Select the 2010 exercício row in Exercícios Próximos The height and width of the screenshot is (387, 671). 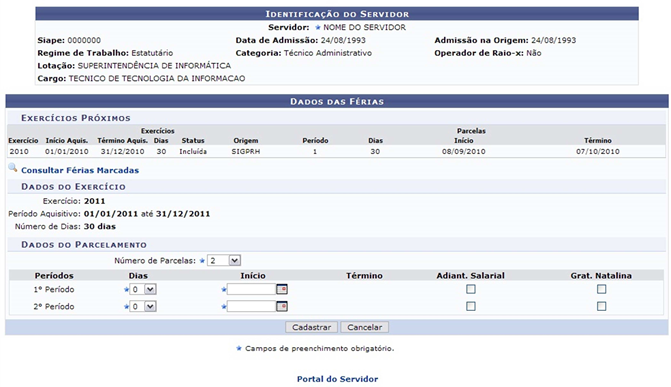[x=336, y=152]
